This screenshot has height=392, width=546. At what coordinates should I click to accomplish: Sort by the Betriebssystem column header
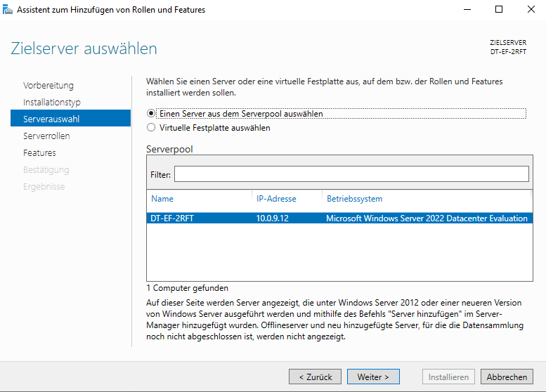coord(355,199)
